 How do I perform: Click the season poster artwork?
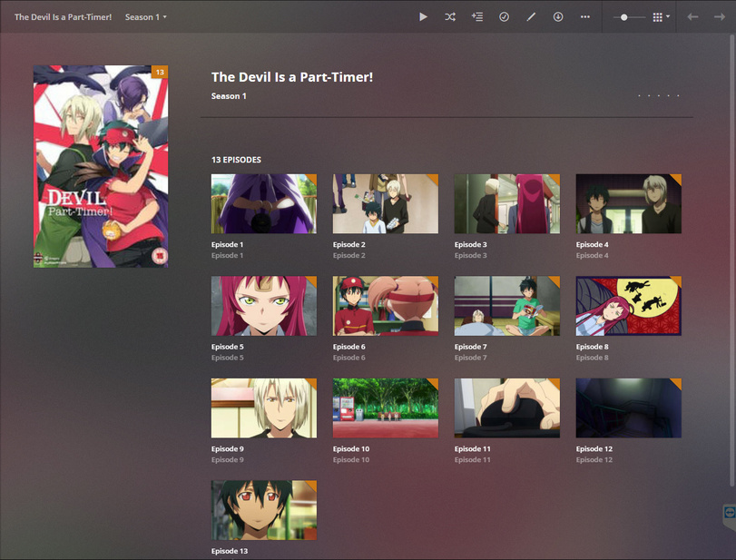click(x=101, y=166)
